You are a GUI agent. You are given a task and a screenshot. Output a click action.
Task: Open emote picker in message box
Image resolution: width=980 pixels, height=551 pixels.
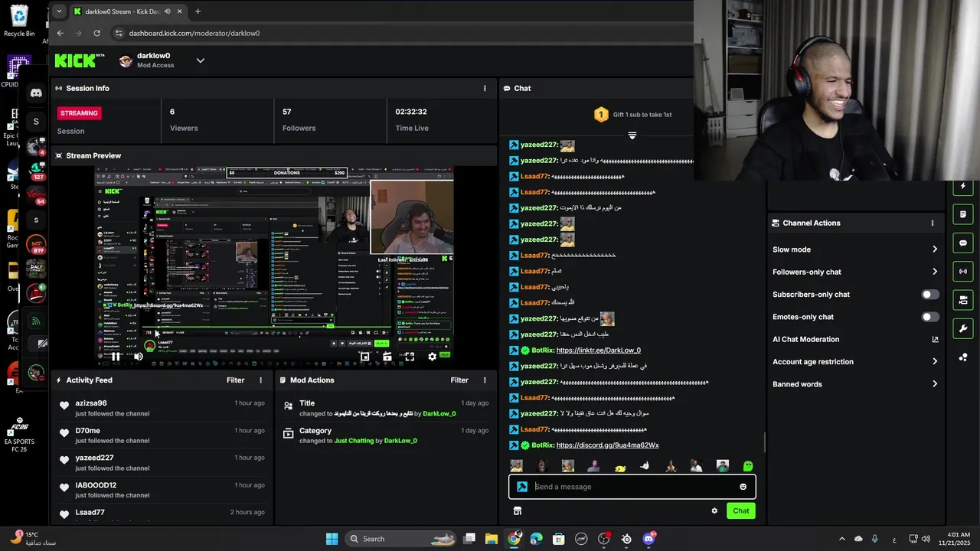(x=743, y=487)
